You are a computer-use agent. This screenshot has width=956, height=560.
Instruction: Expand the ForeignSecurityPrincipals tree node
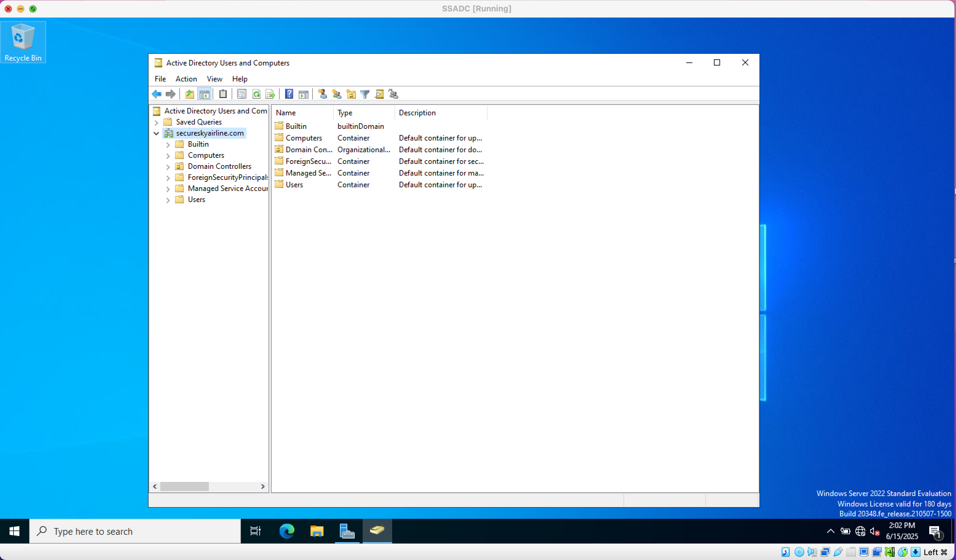(168, 177)
